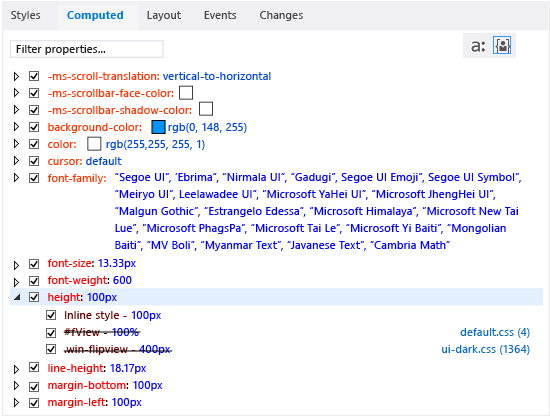The width and height of the screenshot is (550, 417).
Task: Switch to the Styles tab
Action: (x=25, y=15)
